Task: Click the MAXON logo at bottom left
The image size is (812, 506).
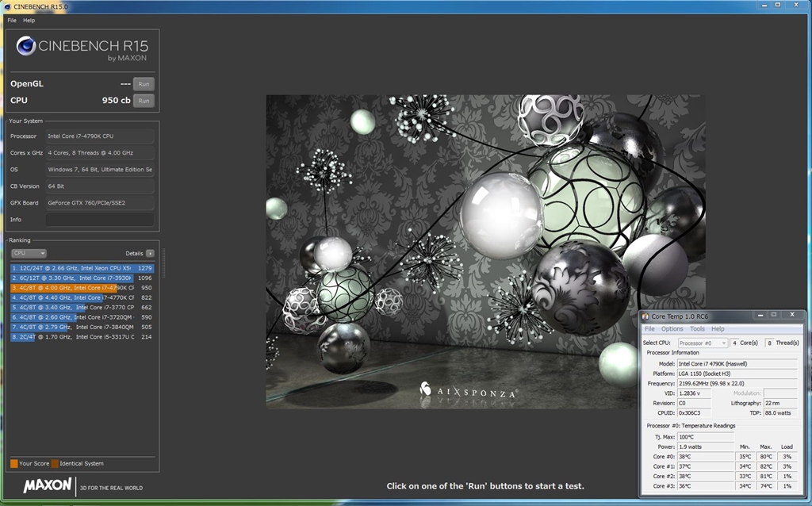Action: pyautogui.click(x=48, y=485)
